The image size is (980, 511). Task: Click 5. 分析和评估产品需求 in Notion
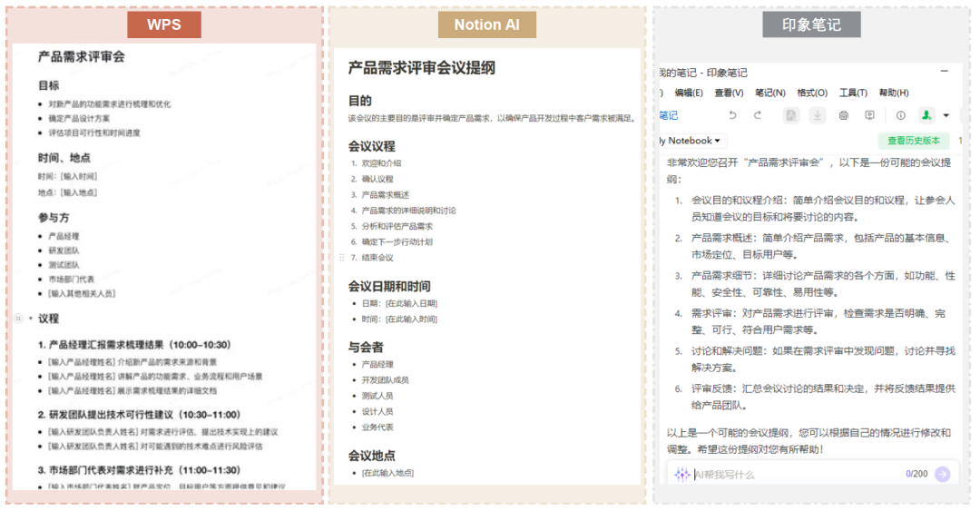[x=392, y=226]
